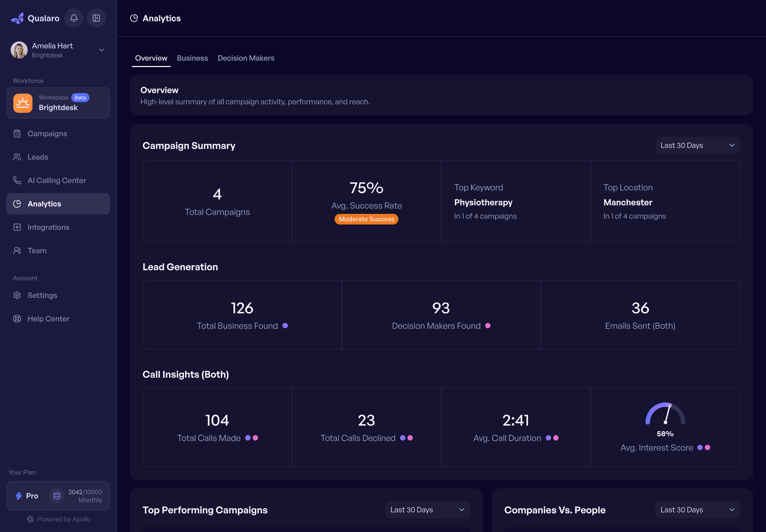This screenshot has width=766, height=532.
Task: Click the 23 Total Calls Declined number
Action: point(366,420)
